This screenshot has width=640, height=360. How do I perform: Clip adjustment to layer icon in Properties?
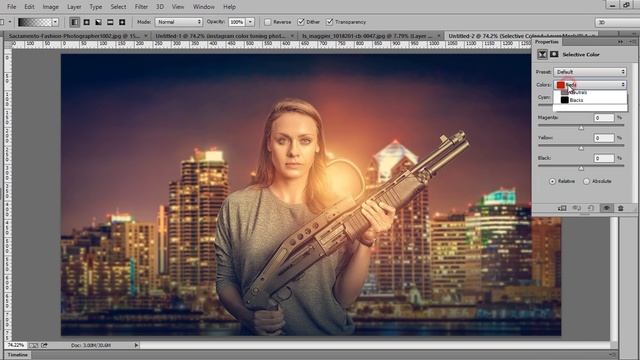pyautogui.click(x=562, y=208)
